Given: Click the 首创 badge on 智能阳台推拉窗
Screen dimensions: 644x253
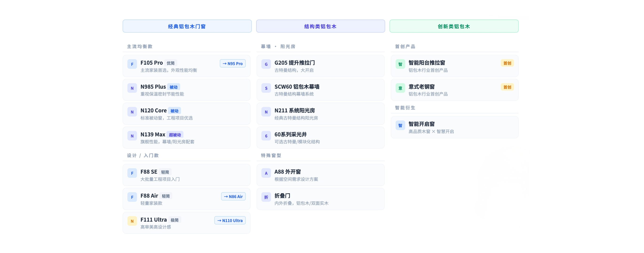Looking at the screenshot, I should [x=507, y=63].
